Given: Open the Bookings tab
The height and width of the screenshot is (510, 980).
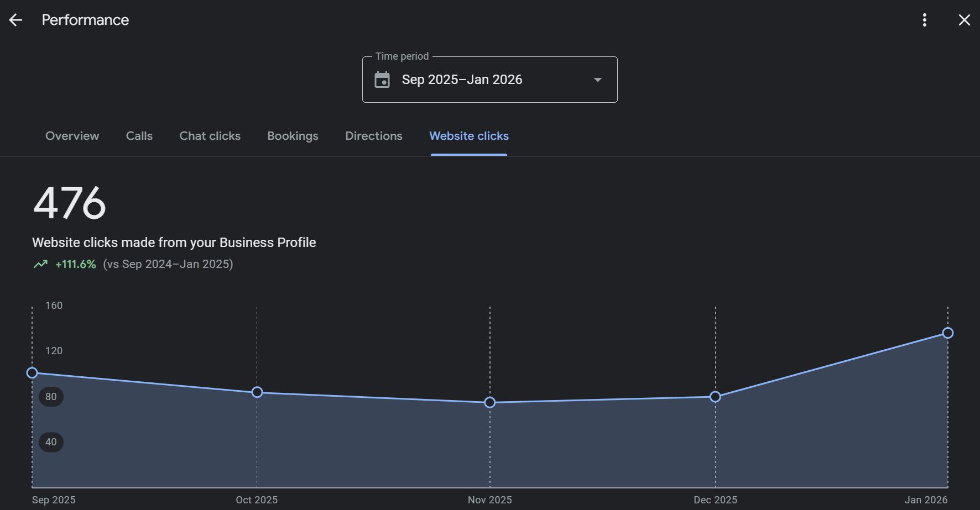Looking at the screenshot, I should (293, 136).
